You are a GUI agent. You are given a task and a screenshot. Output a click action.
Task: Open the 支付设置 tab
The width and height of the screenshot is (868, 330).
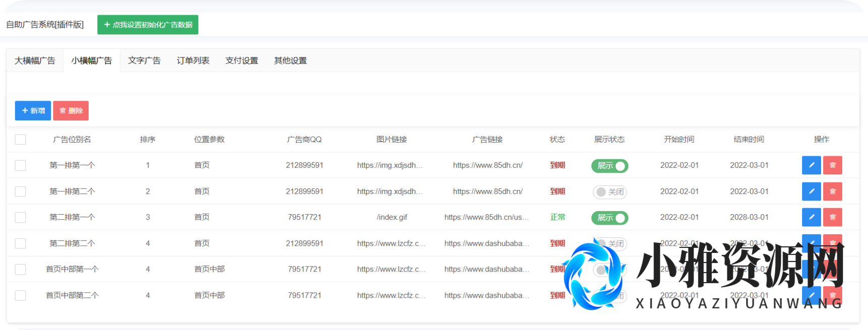pyautogui.click(x=242, y=60)
